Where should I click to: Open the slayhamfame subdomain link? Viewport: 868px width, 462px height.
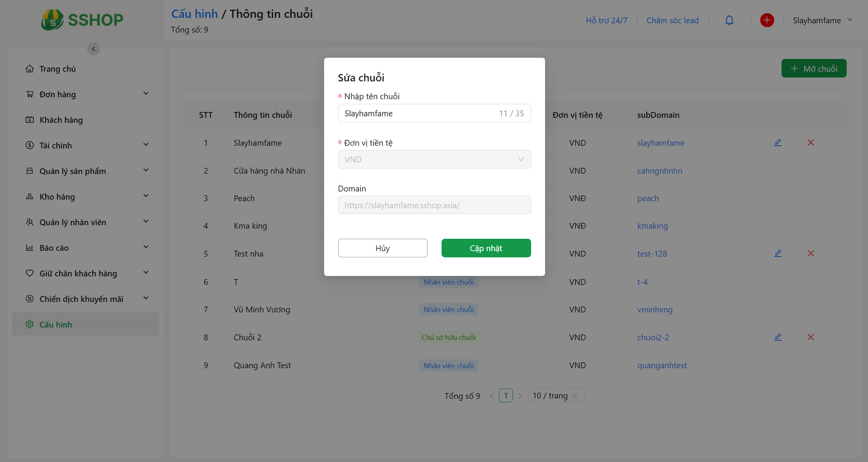click(661, 143)
